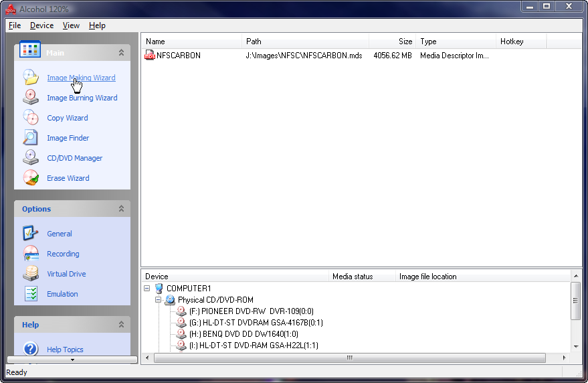Click the PIONEER DVD-RW drive icon
This screenshot has width=588, height=383.
[x=181, y=311]
